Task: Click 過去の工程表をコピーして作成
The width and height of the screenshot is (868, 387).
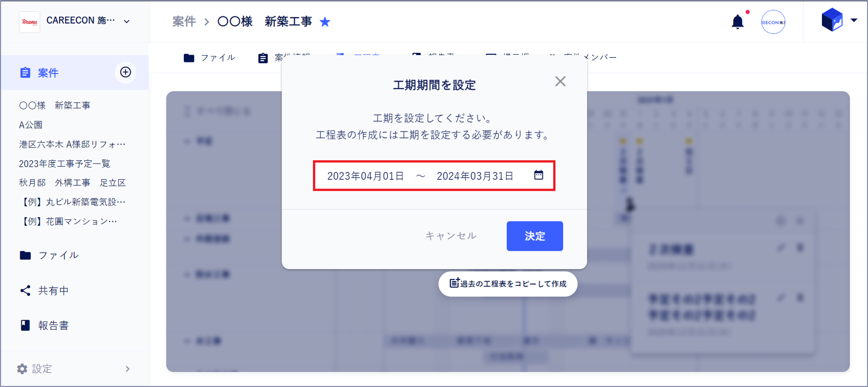Action: (x=508, y=284)
